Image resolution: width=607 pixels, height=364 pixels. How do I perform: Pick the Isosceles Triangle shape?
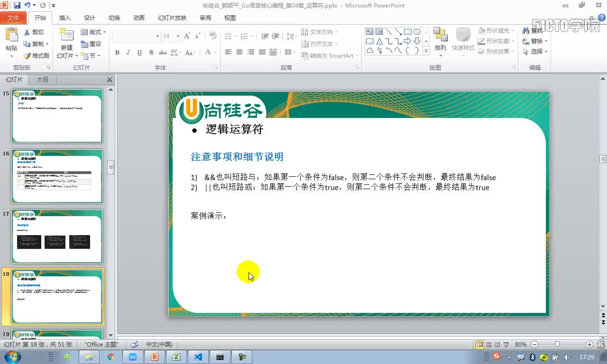(x=379, y=41)
